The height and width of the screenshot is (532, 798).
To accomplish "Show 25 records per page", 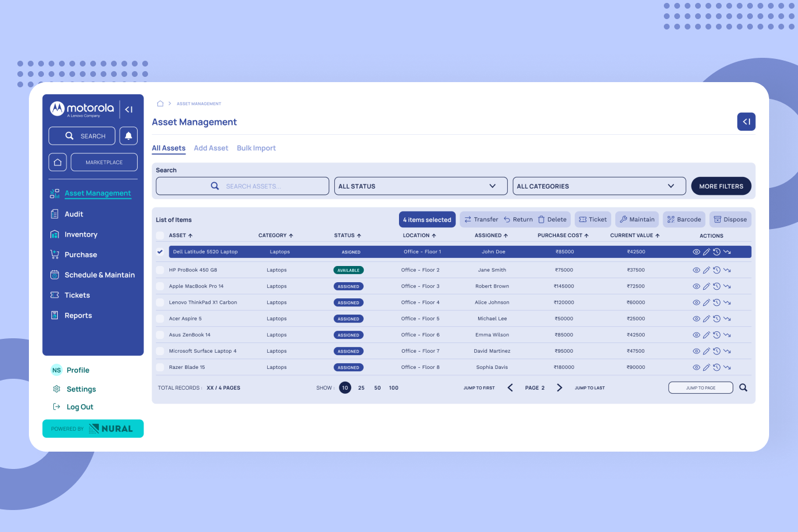I will tap(361, 388).
